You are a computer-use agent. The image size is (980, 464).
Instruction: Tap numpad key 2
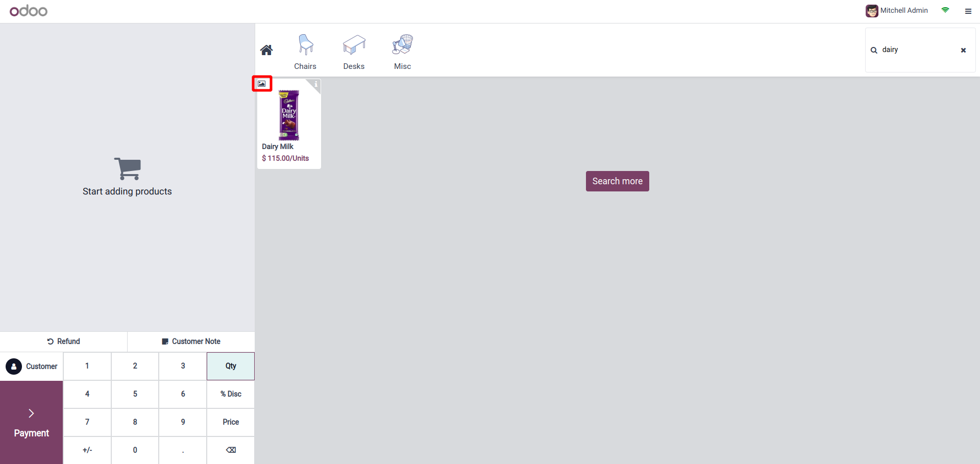(135, 366)
